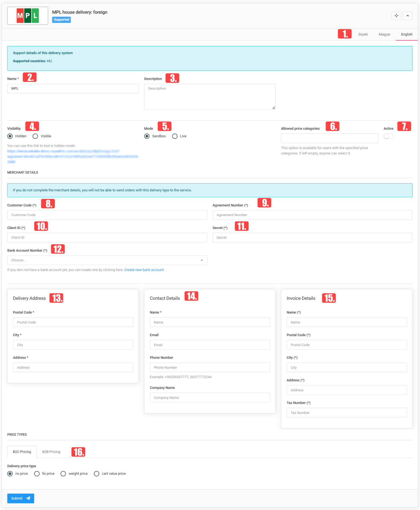Image resolution: width=420 pixels, height=510 pixels.
Task: Click the Name field containing MPL
Action: [73, 89]
